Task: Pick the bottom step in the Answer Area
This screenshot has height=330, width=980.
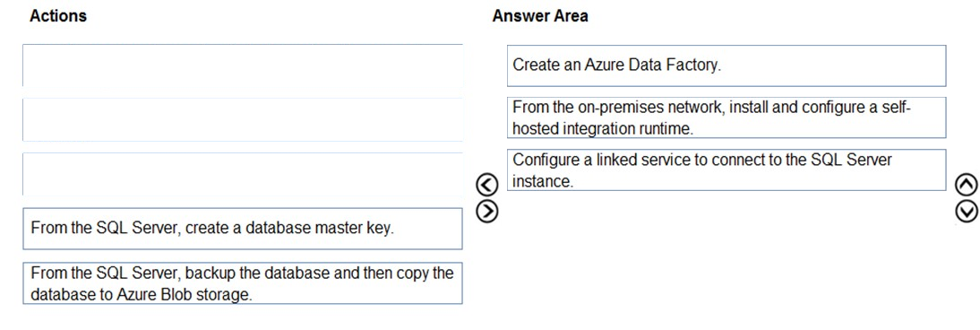Action: pos(726,169)
